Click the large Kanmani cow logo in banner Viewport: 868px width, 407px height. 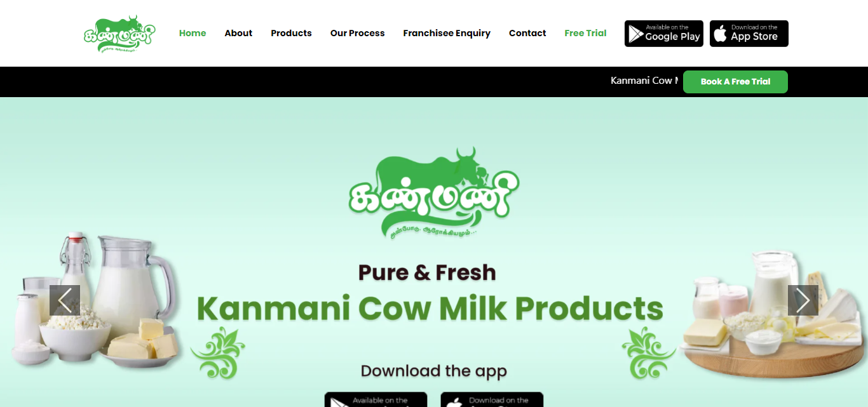pos(434,193)
